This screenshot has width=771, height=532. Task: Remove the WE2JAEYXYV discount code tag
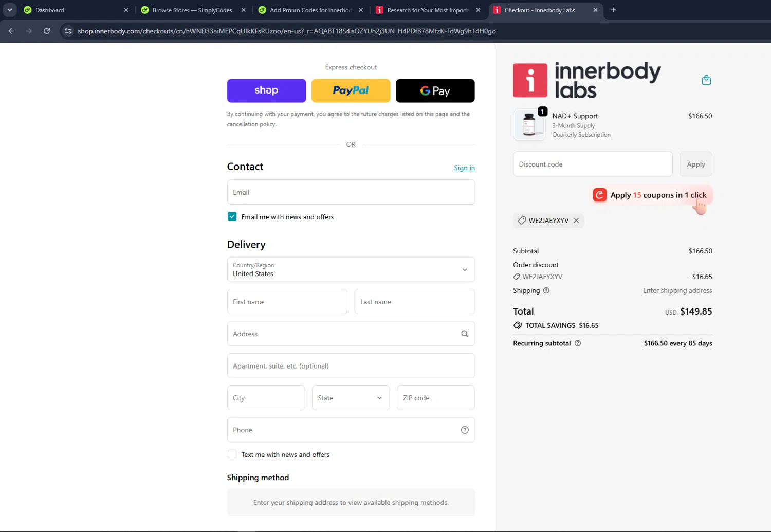click(576, 221)
